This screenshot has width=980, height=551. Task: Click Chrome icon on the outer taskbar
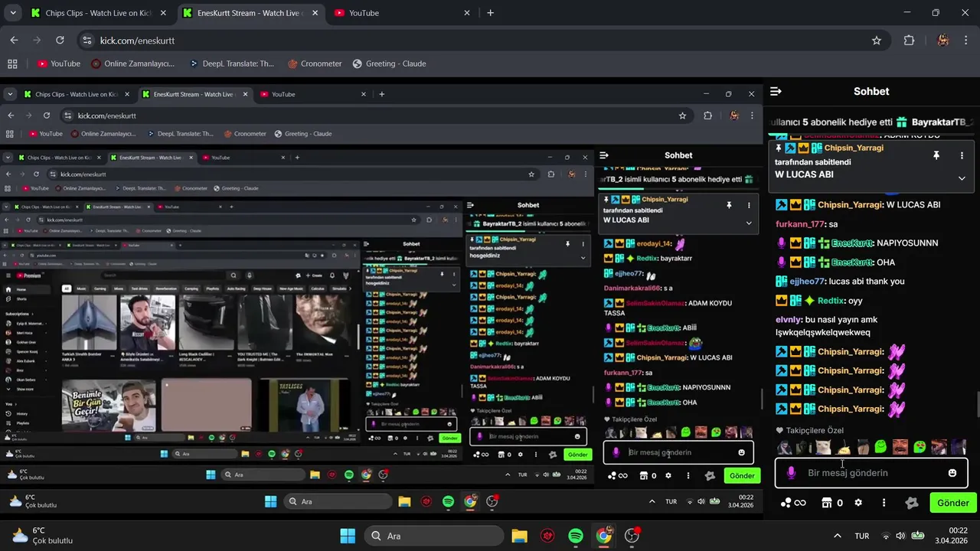coord(604,536)
